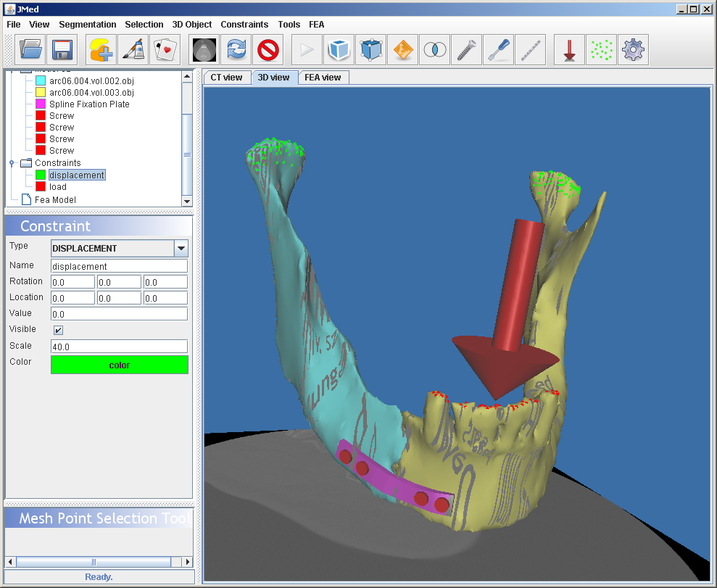Click the screwdriver tool icon
The height and width of the screenshot is (588, 717).
tap(498, 50)
